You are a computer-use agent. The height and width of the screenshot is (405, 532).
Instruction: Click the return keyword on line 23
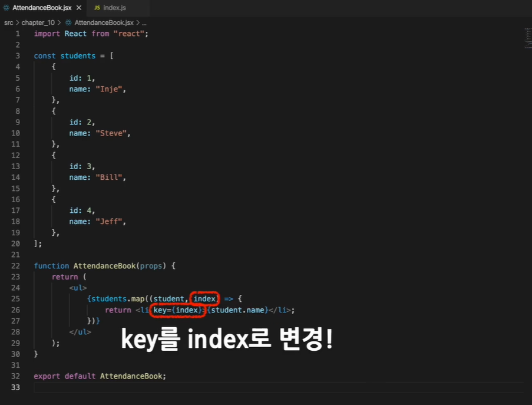[x=65, y=277]
